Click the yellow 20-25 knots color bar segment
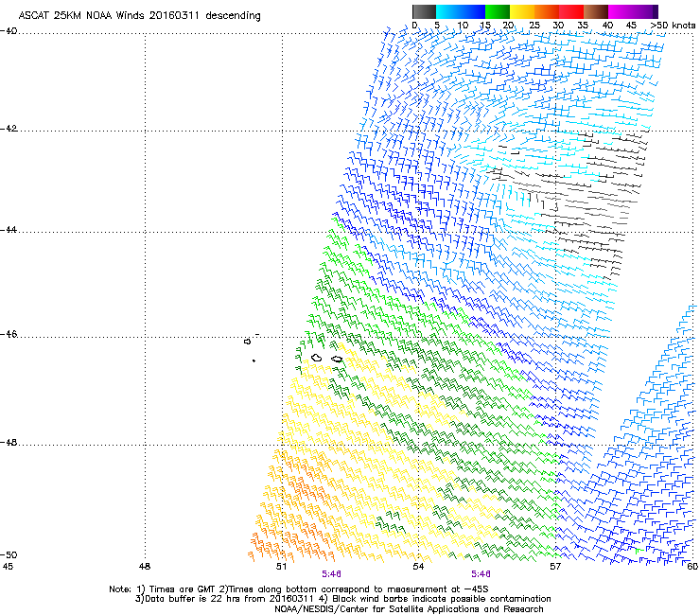 [x=522, y=11]
